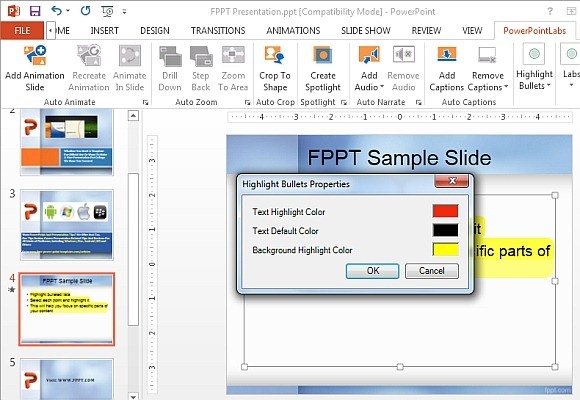Screen dimensions: 580x400
Task: Open Auto Zoom dialog launcher
Action: coord(247,102)
